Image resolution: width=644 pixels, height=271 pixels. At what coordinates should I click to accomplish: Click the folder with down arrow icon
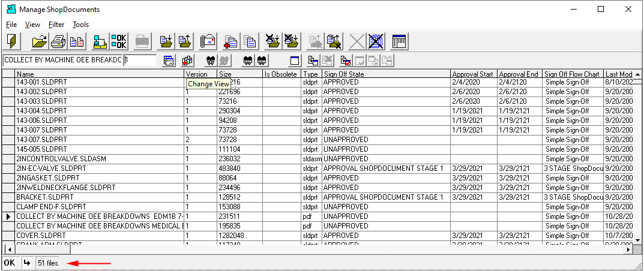pos(167,41)
